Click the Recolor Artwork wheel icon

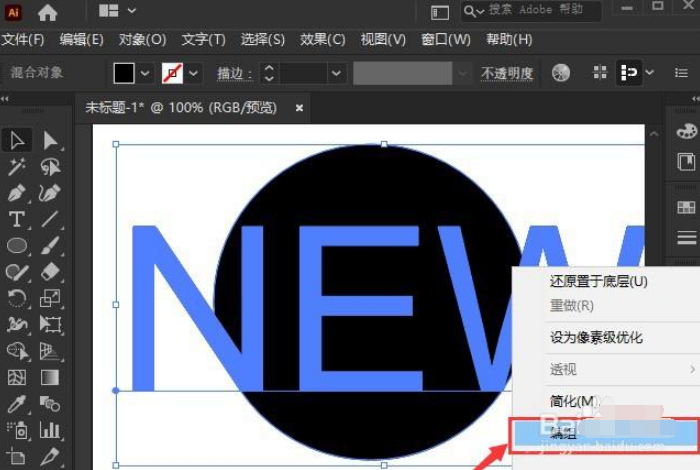tap(561, 73)
